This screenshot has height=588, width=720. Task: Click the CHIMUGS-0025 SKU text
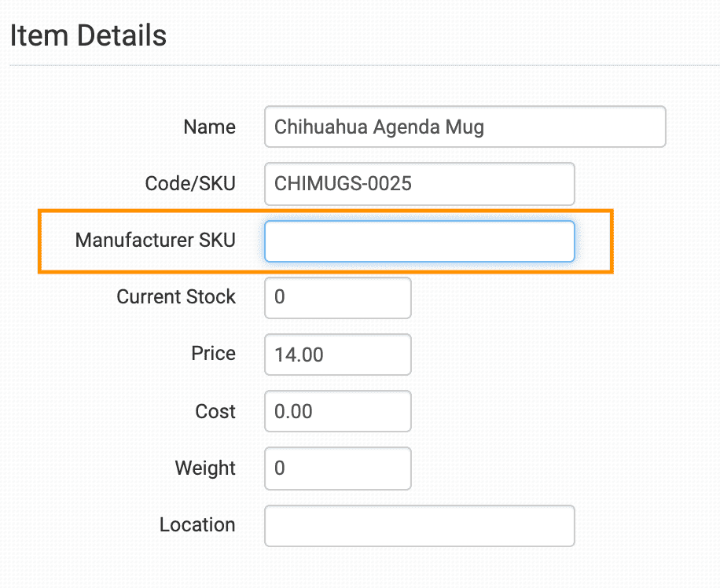pyautogui.click(x=343, y=184)
